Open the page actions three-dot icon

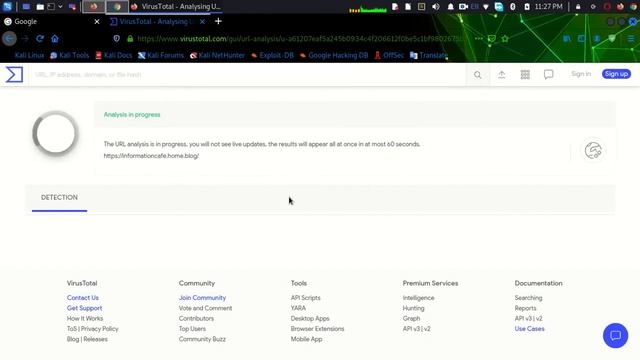coord(479,38)
